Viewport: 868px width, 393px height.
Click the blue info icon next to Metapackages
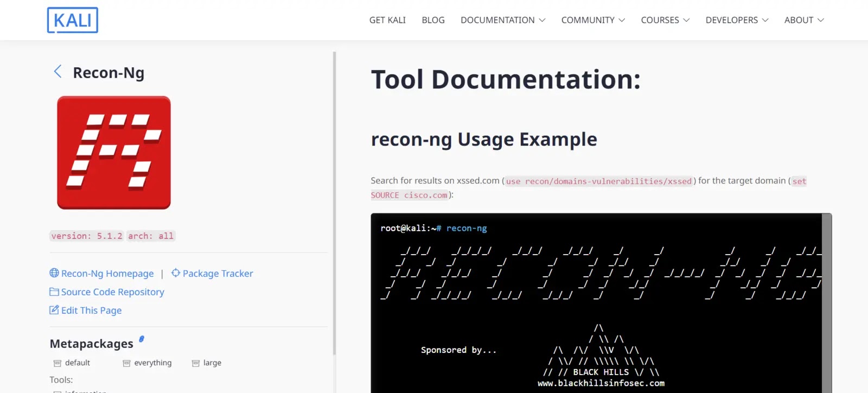142,339
